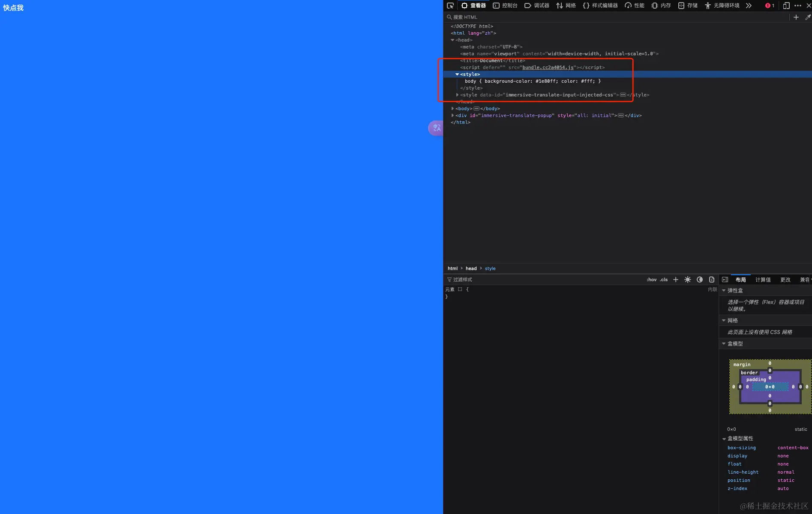The image size is (812, 514).
Task: Select the page color eyedropper tool
Action: pyautogui.click(x=808, y=17)
